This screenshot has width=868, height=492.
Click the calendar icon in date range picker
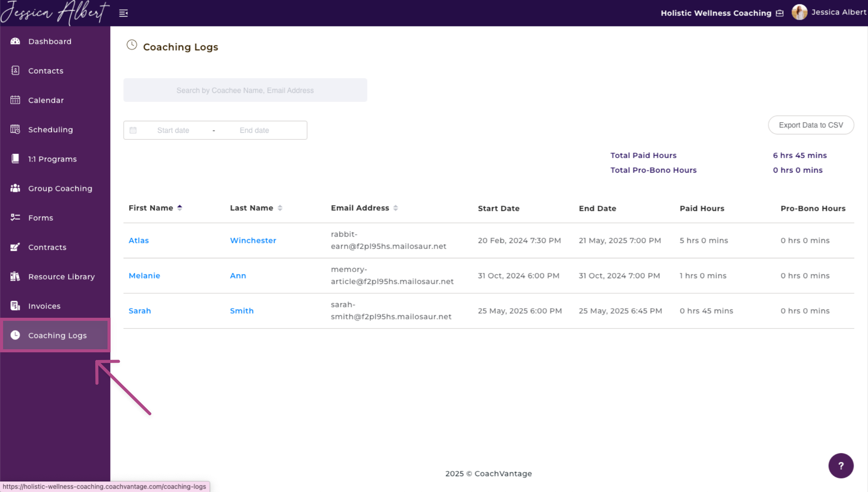pos(133,130)
